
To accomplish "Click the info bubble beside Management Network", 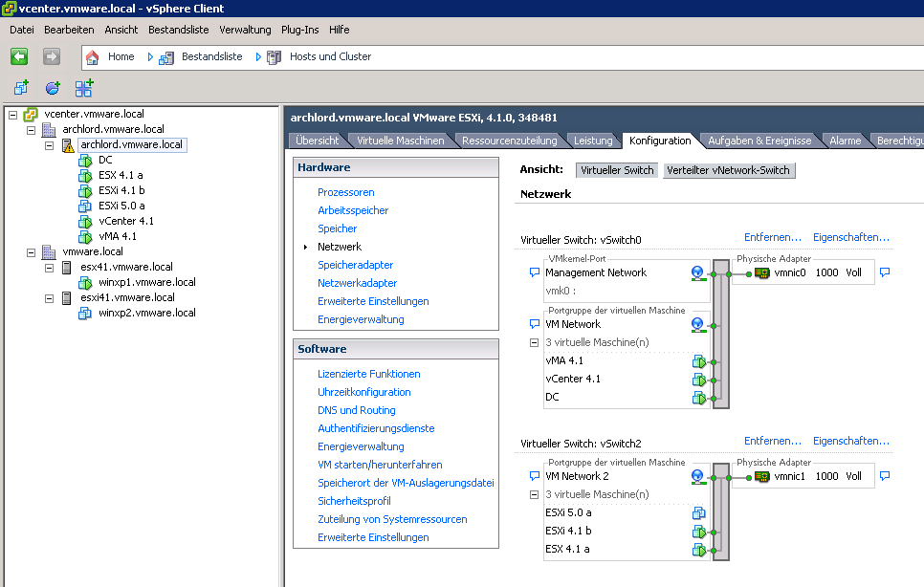I will [534, 272].
